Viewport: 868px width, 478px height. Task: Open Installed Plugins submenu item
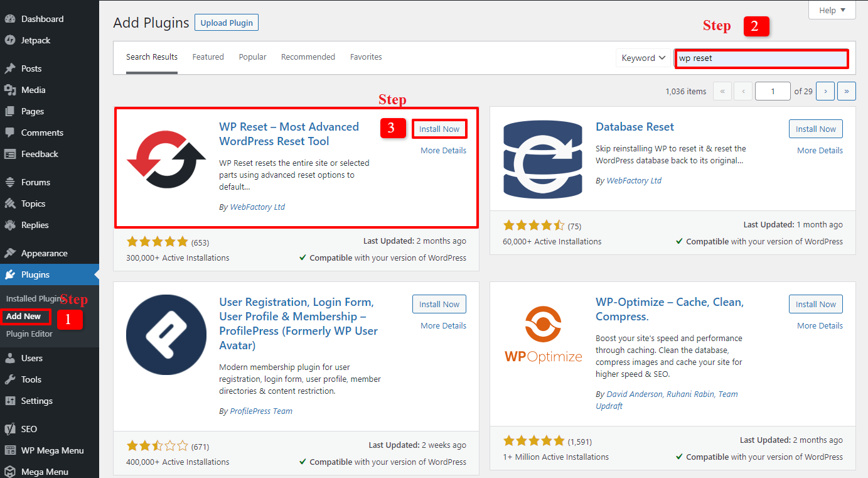(35, 298)
